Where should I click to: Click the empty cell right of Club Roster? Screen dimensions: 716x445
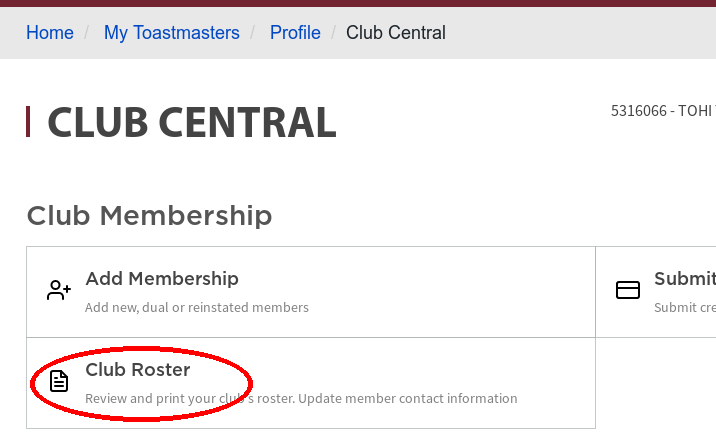pos(656,383)
